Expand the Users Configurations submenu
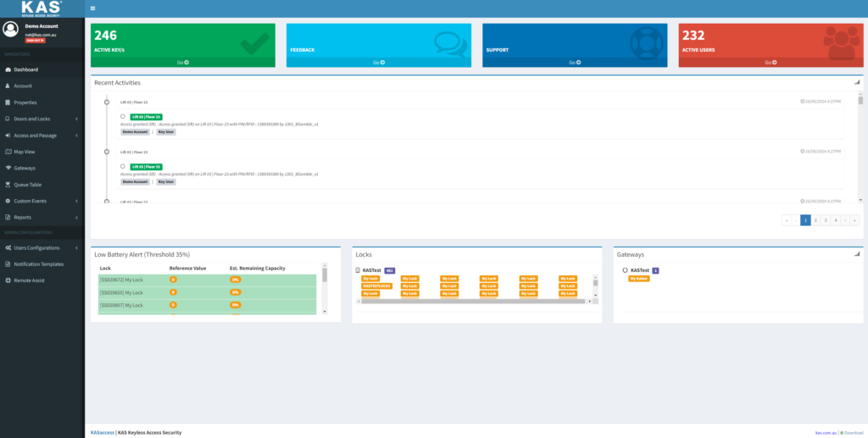 tap(77, 248)
